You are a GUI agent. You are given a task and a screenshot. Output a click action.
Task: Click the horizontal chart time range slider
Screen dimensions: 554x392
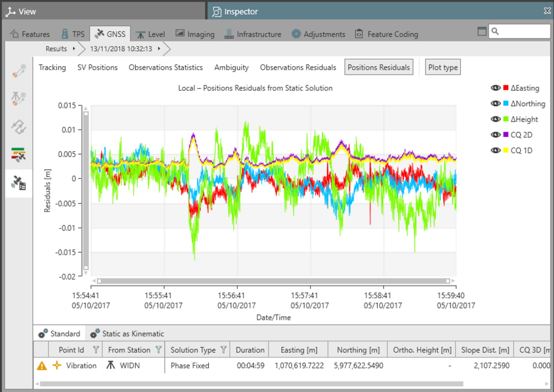tap(273, 281)
